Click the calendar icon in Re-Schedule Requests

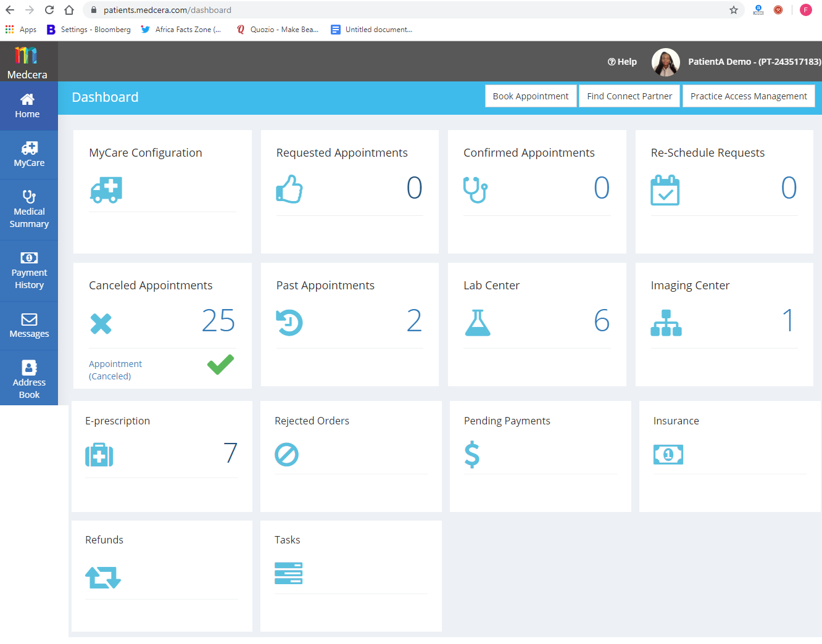click(665, 190)
